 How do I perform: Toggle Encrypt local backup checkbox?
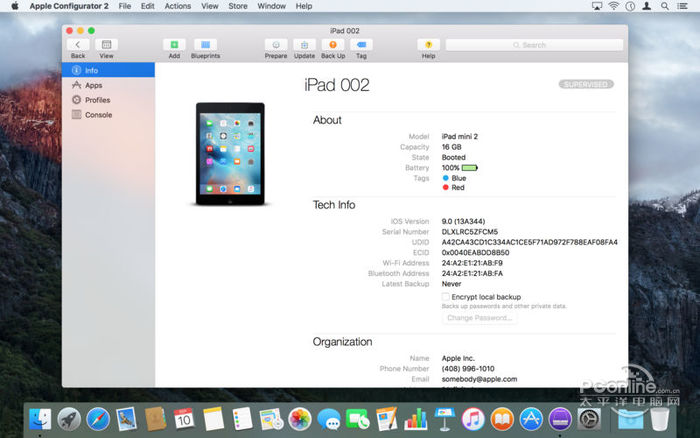pos(446,297)
